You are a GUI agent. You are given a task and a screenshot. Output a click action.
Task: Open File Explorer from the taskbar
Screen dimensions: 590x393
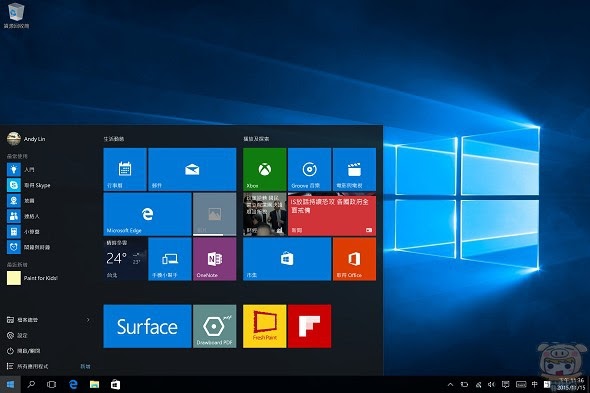(94, 384)
